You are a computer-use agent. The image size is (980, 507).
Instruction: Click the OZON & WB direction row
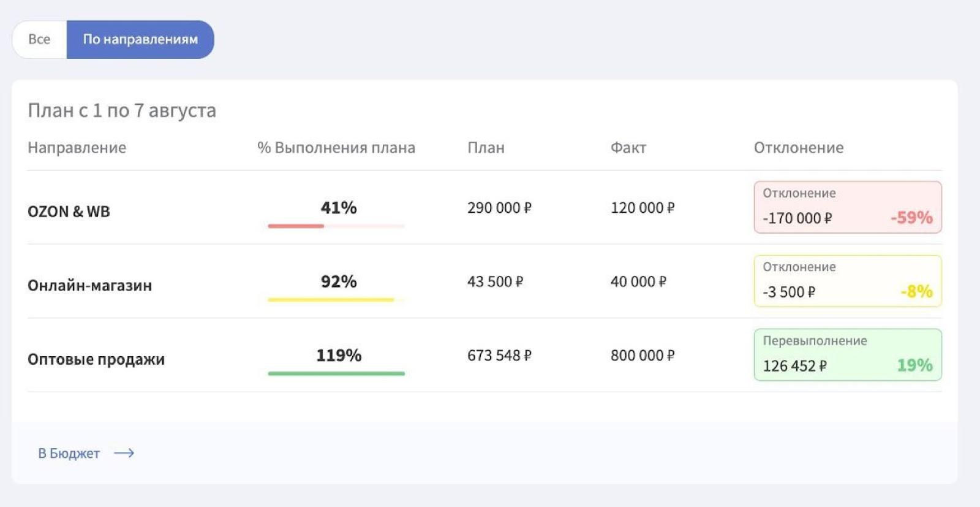pyautogui.click(x=69, y=212)
